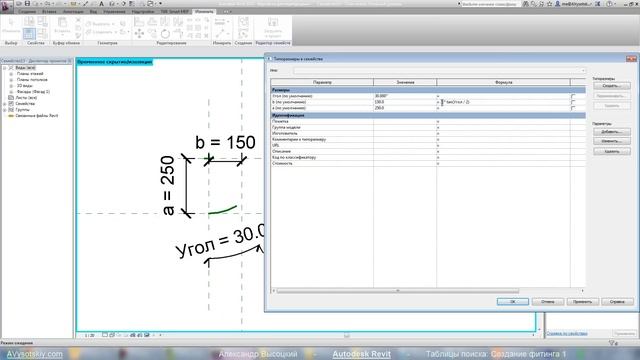This screenshot has width=640, height=360.
Task: Select the Rotate tool in Редактирование panel
Action: click(x=165, y=33)
